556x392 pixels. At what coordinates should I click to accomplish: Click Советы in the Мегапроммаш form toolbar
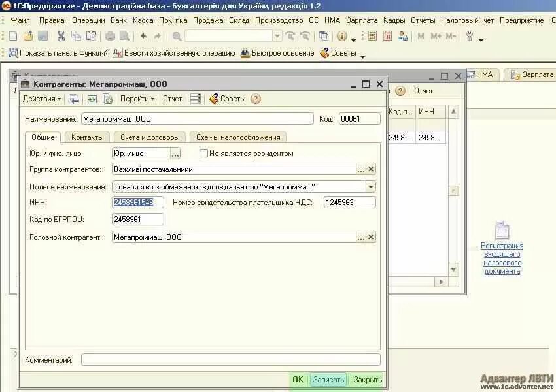pos(228,99)
